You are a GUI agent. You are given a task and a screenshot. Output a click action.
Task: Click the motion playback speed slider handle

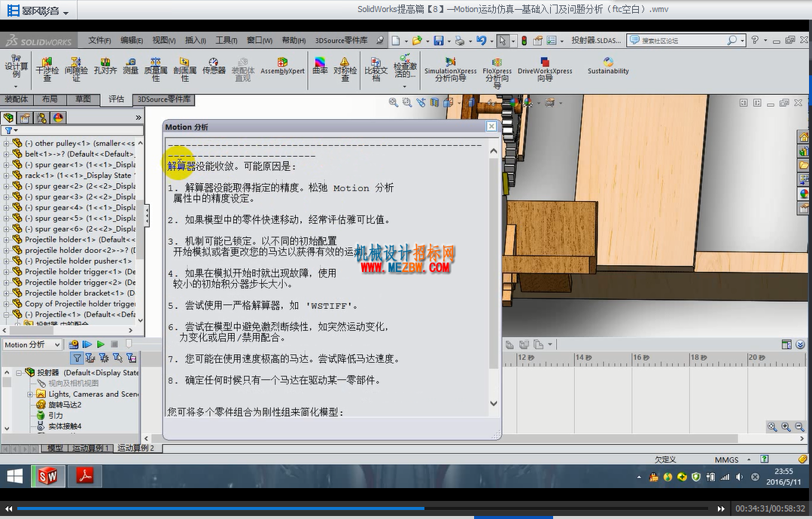(x=129, y=343)
